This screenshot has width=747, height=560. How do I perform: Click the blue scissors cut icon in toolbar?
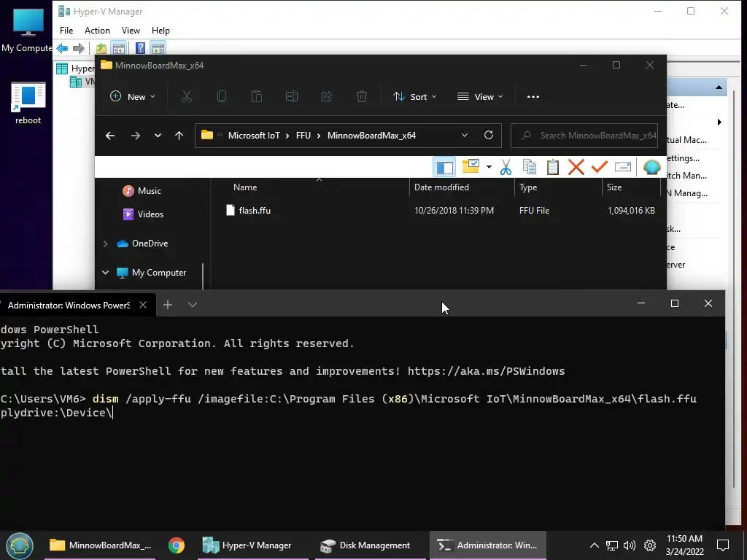click(506, 167)
